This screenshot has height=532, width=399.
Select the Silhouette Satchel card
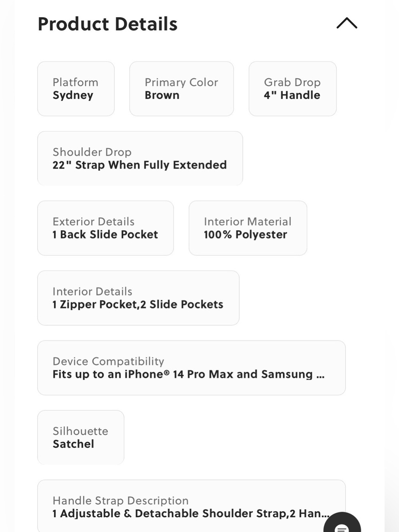[81, 437]
